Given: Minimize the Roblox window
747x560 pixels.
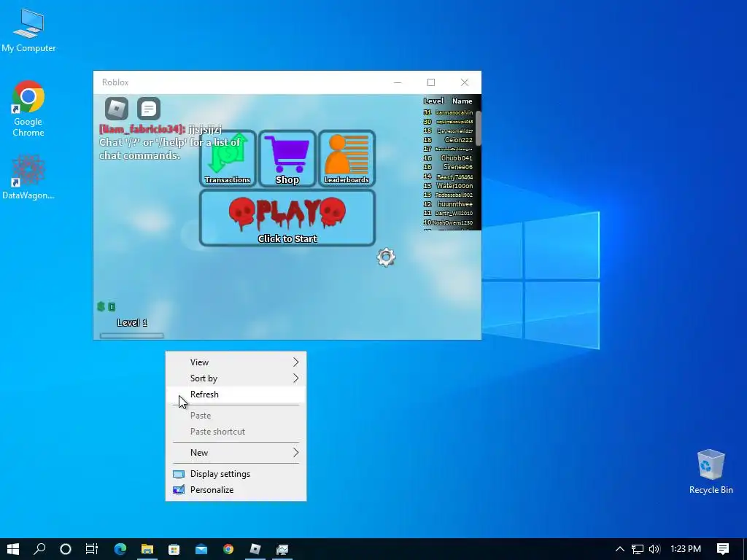Looking at the screenshot, I should [398, 82].
